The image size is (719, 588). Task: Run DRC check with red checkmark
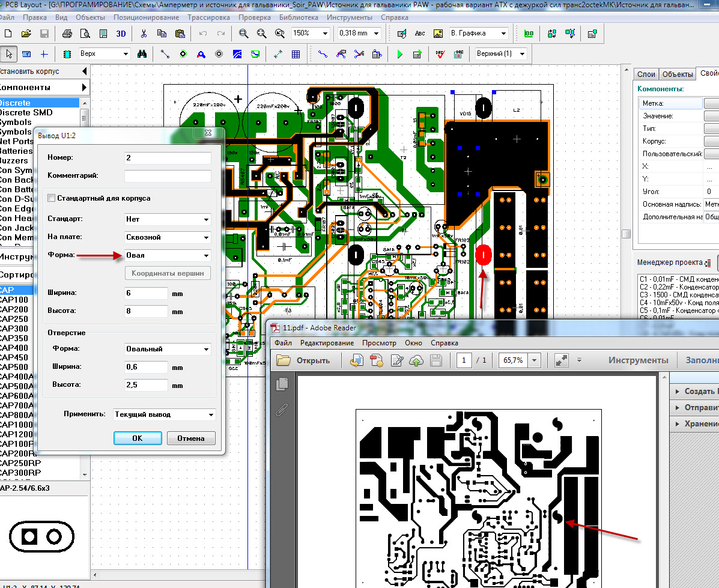pyautogui.click(x=440, y=54)
